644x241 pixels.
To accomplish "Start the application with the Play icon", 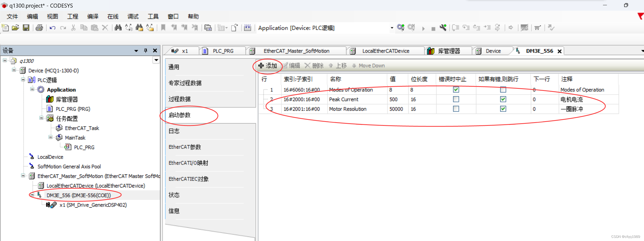I will (423, 28).
